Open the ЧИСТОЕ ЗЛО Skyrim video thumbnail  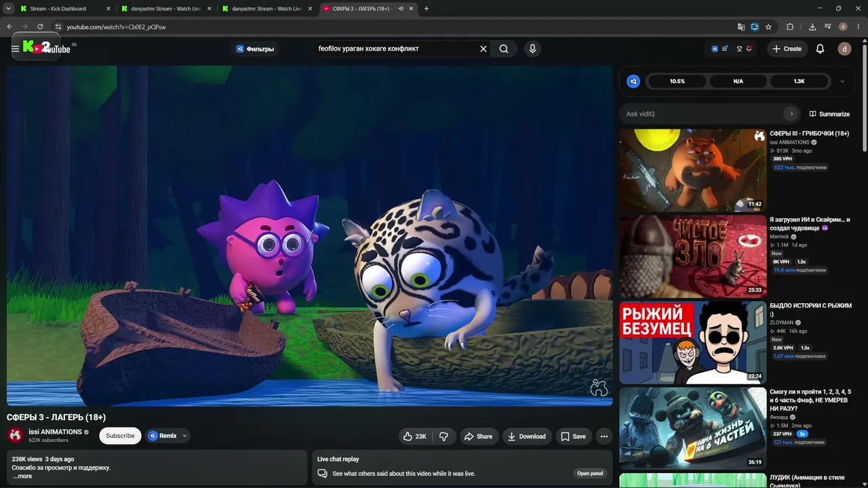pos(693,256)
